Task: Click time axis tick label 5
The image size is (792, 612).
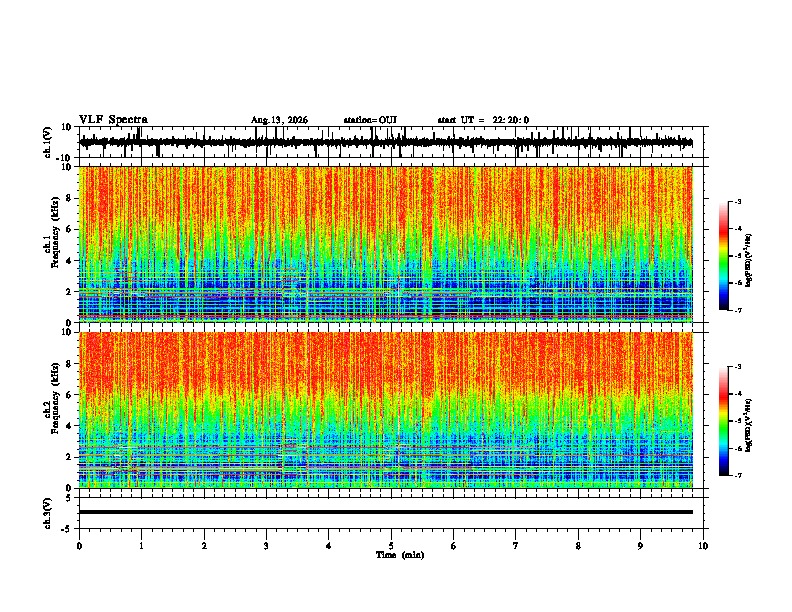Action: pyautogui.click(x=391, y=546)
